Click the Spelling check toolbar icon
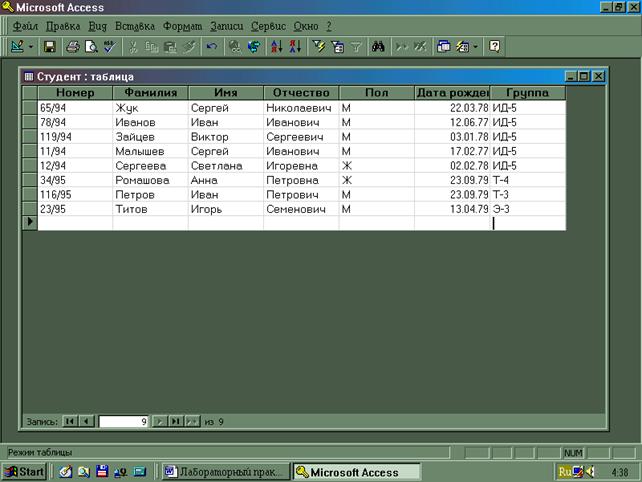The image size is (642, 482). point(109,46)
